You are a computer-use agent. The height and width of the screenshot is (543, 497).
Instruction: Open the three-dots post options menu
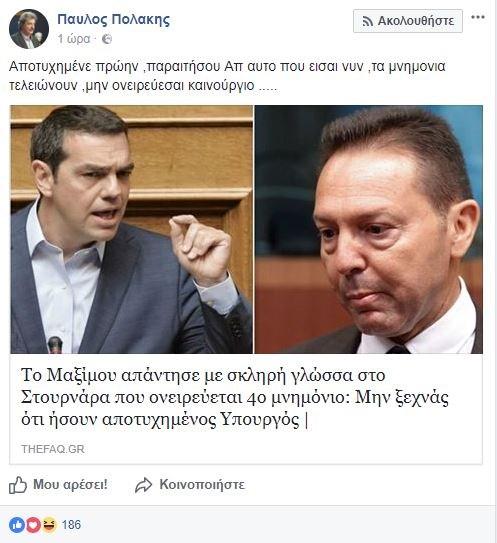[478, 17]
